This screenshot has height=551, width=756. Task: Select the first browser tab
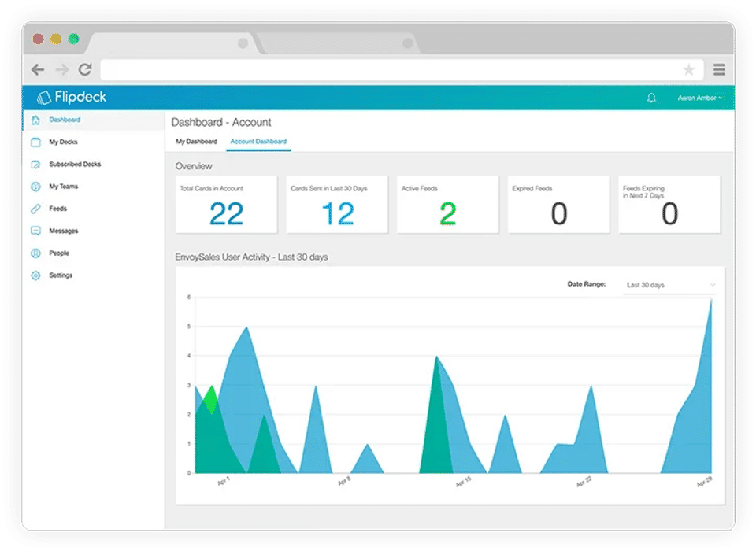173,43
